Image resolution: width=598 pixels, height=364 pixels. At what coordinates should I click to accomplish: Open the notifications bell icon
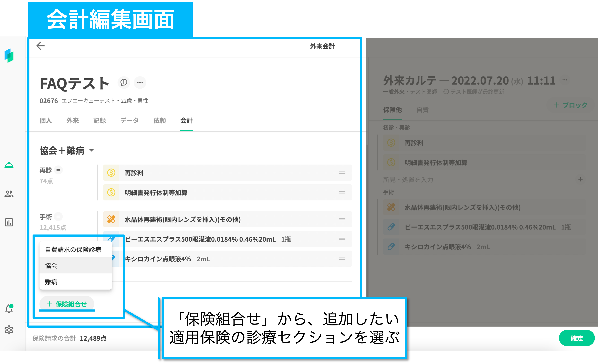(9, 308)
